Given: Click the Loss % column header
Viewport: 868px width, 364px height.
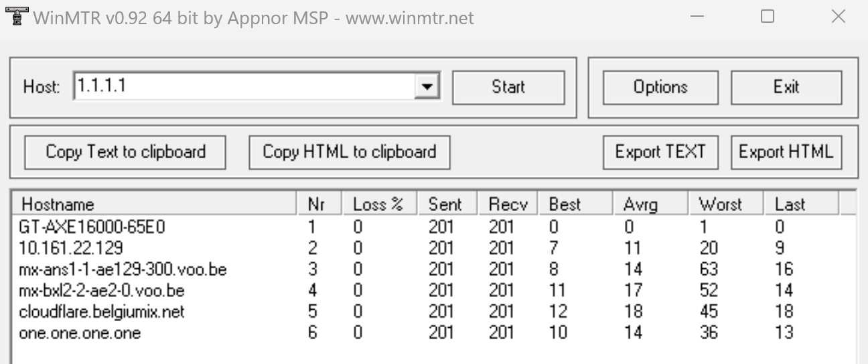Looking at the screenshot, I should [380, 204].
